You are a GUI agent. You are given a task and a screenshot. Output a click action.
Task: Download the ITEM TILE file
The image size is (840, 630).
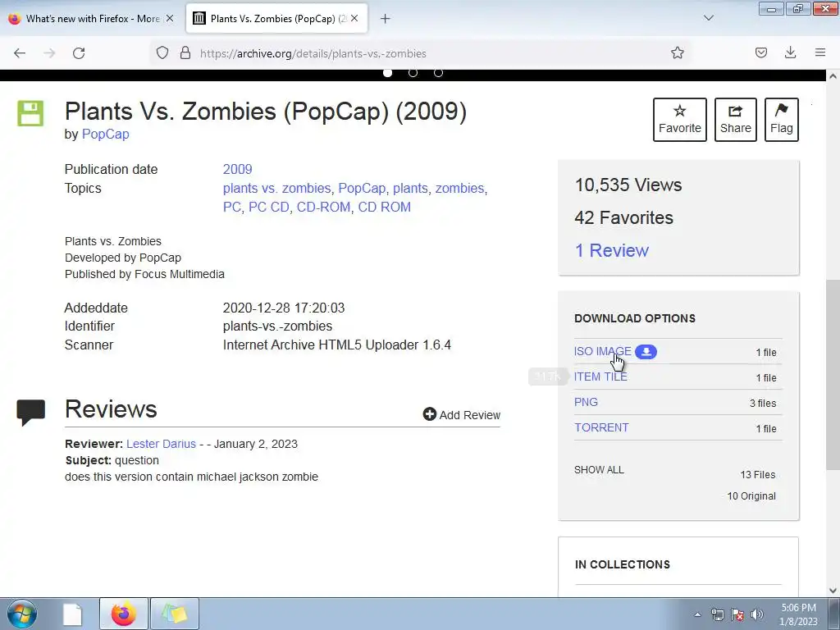600,377
